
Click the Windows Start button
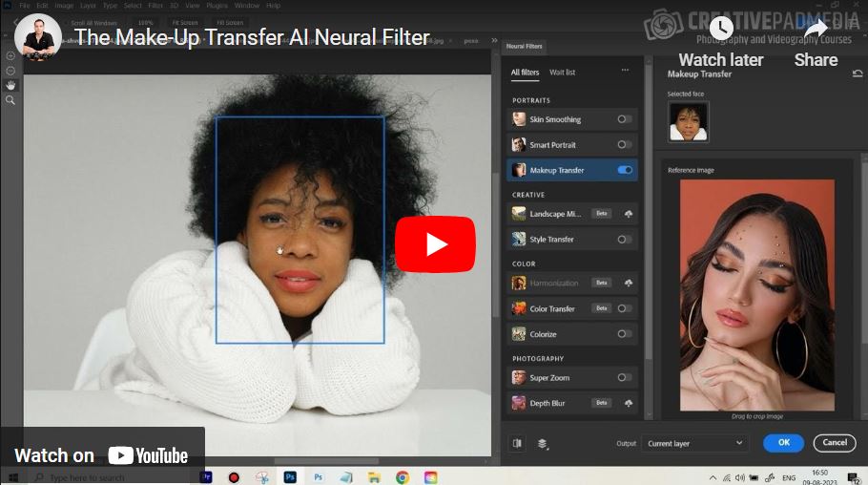12,477
